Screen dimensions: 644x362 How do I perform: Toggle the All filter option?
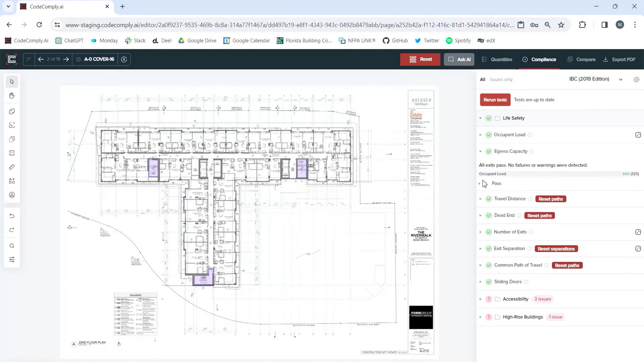coord(482,79)
